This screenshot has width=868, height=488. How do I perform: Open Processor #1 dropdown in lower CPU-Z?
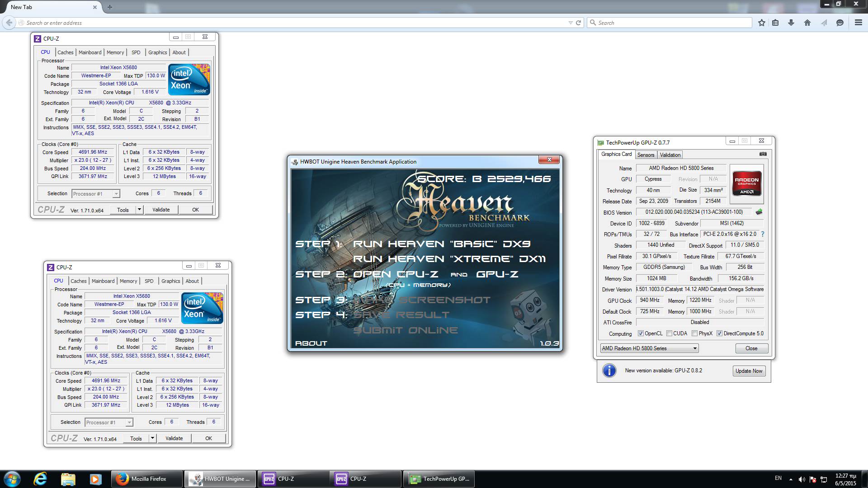click(109, 422)
